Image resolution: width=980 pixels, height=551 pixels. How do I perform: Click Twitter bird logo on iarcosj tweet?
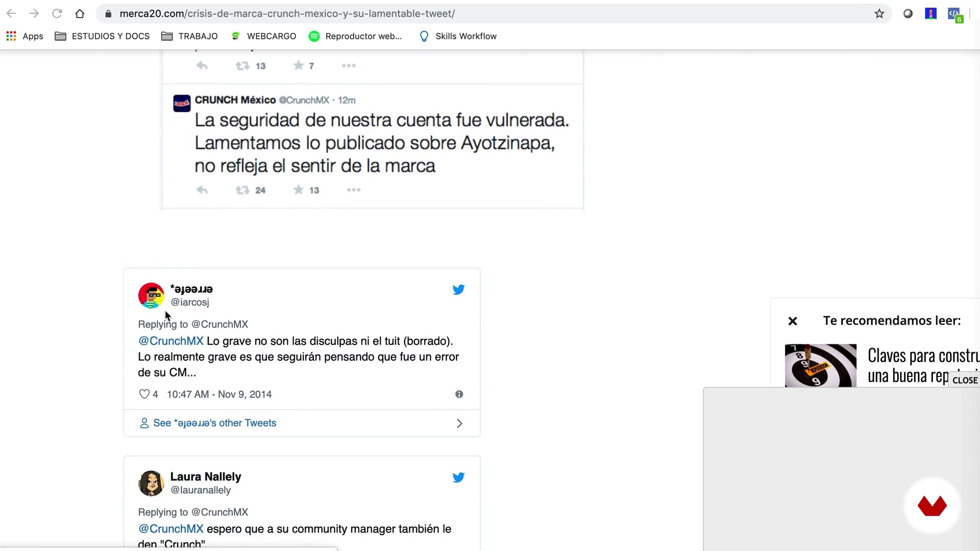point(458,290)
